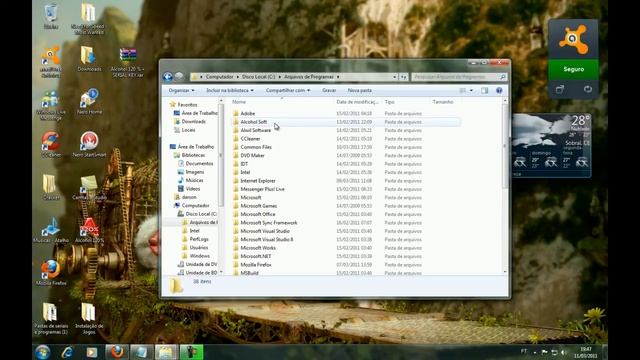The width and height of the screenshot is (640, 360).
Task: Open the Alcohol 120% SERIAL KEY.rar archive
Action: (x=127, y=62)
